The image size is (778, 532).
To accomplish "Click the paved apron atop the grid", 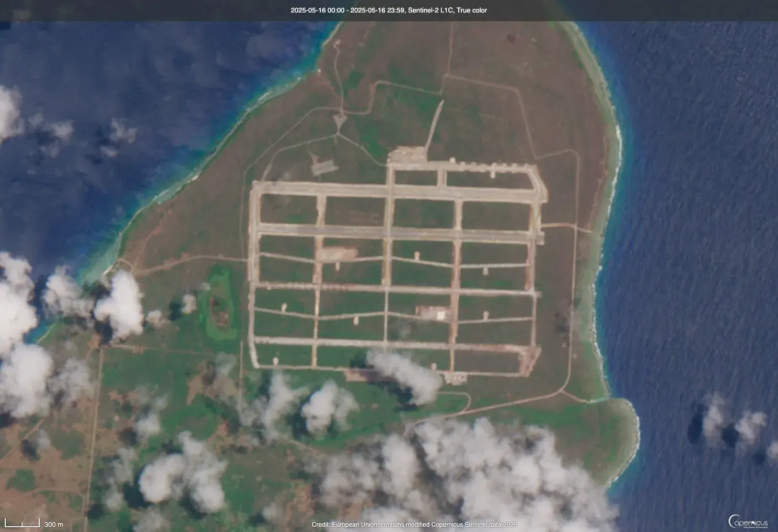I will coord(407,155).
